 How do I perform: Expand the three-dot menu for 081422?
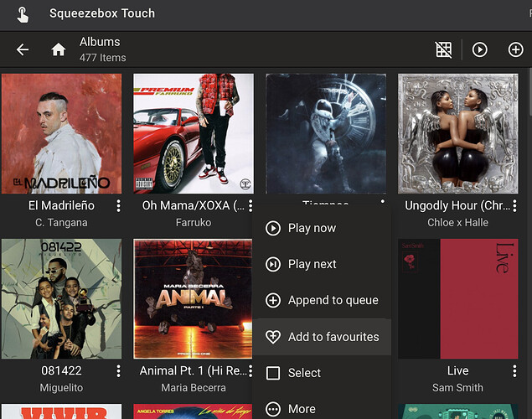(119, 370)
